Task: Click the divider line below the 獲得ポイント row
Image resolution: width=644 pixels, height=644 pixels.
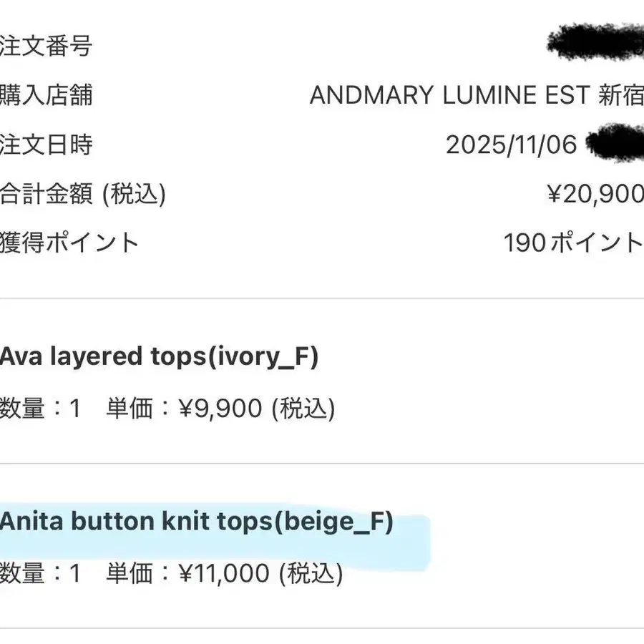Action: tap(322, 298)
